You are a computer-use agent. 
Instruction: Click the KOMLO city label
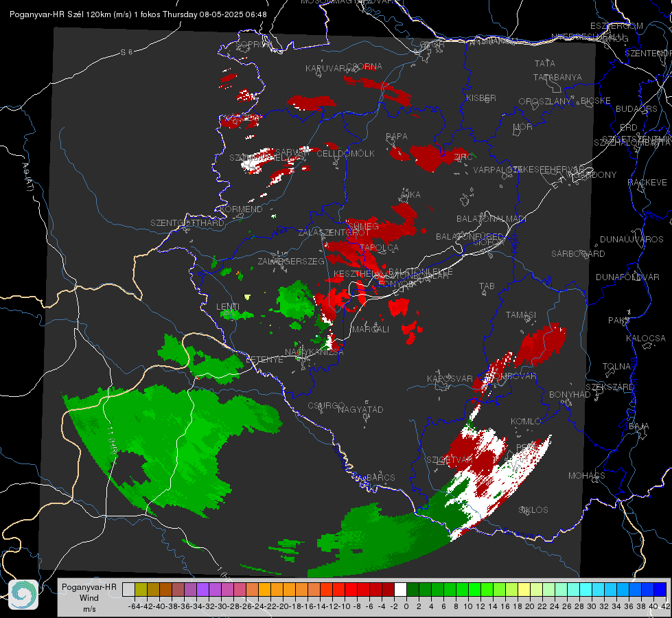(x=526, y=422)
